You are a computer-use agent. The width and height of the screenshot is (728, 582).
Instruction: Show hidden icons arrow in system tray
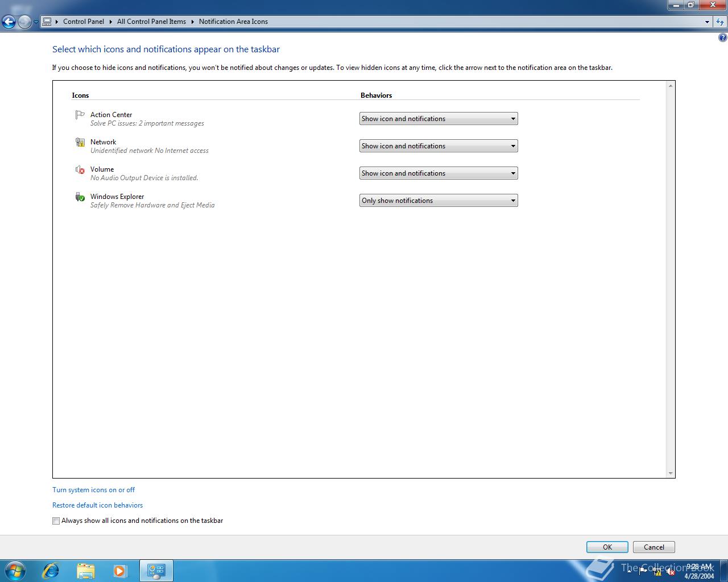[x=630, y=571]
